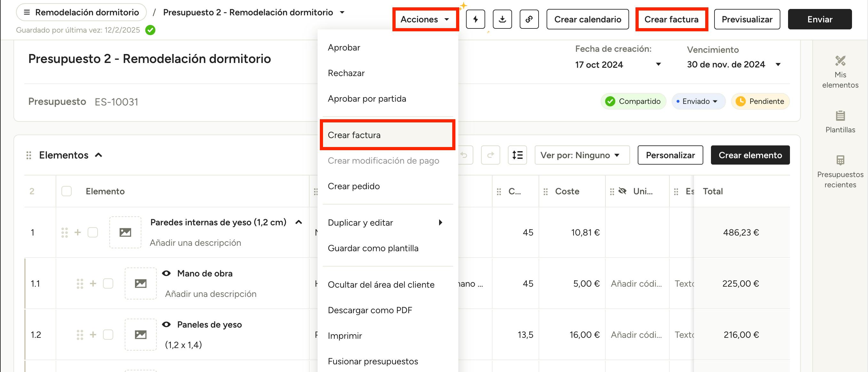
Task: Choose Descargar como PDF from menu
Action: pyautogui.click(x=370, y=310)
